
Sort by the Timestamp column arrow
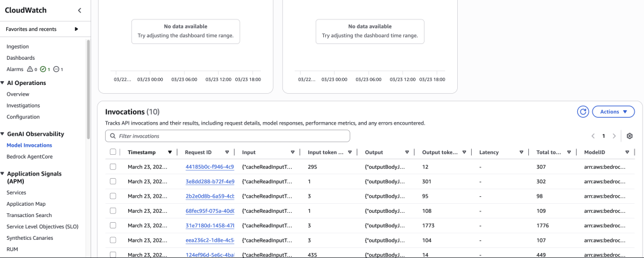[170, 152]
